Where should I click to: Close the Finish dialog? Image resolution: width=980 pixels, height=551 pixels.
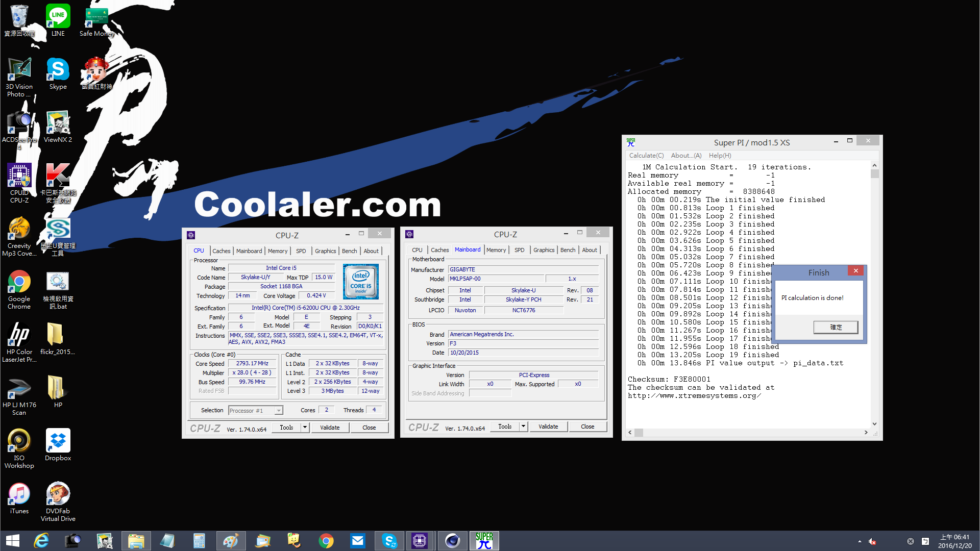[856, 270]
